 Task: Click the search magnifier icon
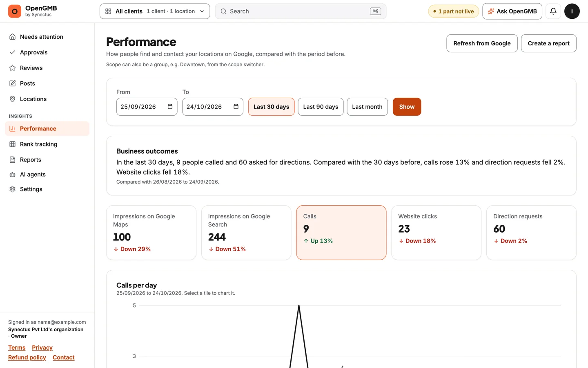point(224,11)
